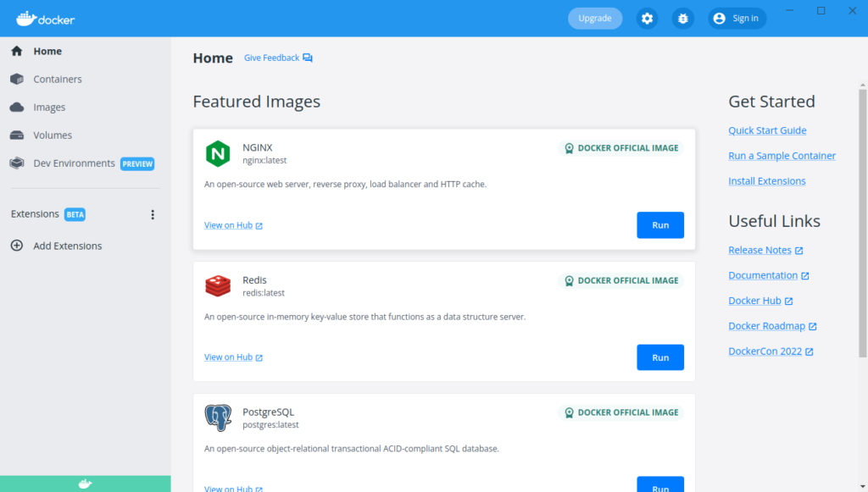Click the whale icon in bottom status bar
The height and width of the screenshot is (492, 868).
[x=85, y=484]
